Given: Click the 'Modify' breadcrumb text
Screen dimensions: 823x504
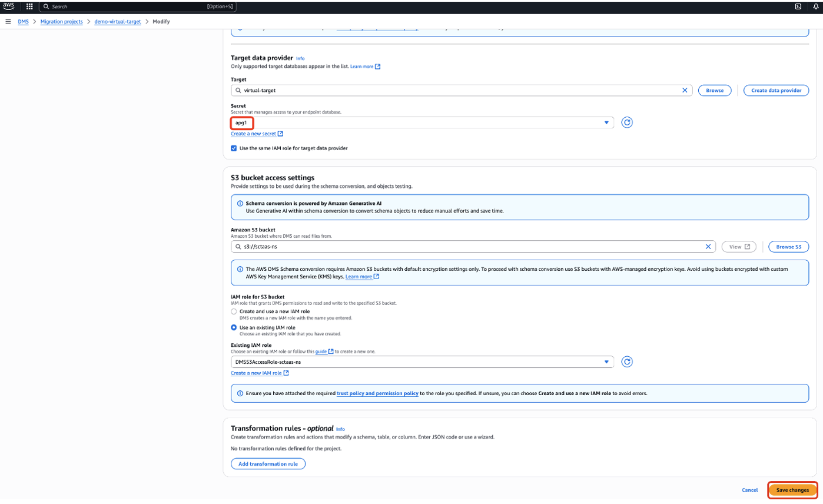Looking at the screenshot, I should [x=161, y=22].
